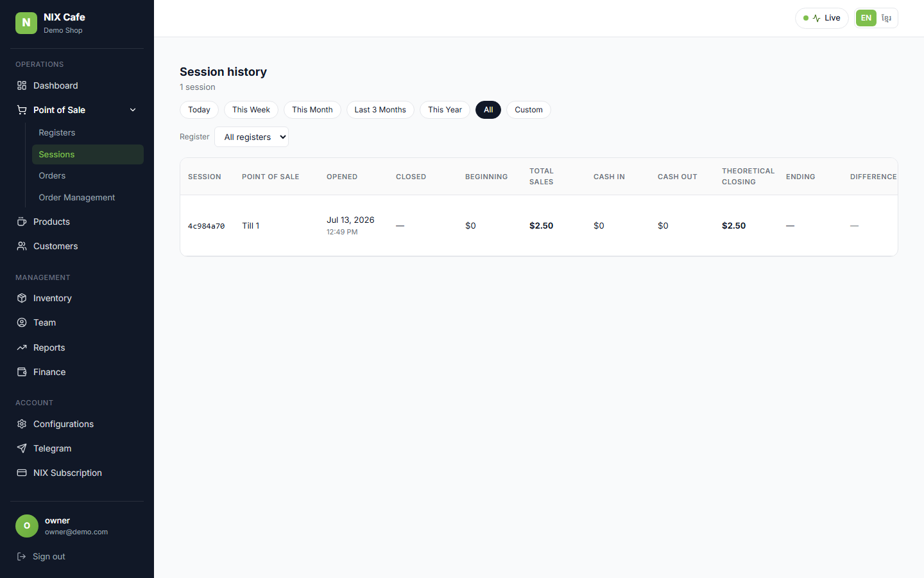This screenshot has height=578, width=924.
Task: Click the Configurations gear icon
Action: coord(22,424)
